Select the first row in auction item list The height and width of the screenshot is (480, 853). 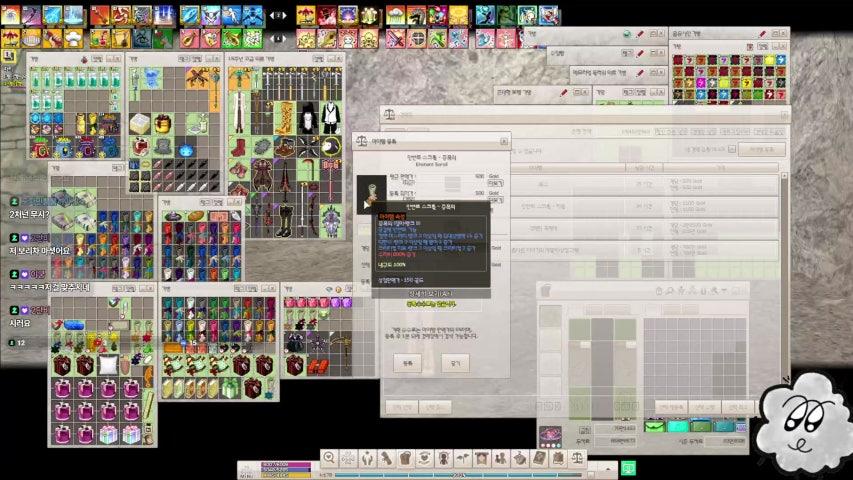coord(640,183)
